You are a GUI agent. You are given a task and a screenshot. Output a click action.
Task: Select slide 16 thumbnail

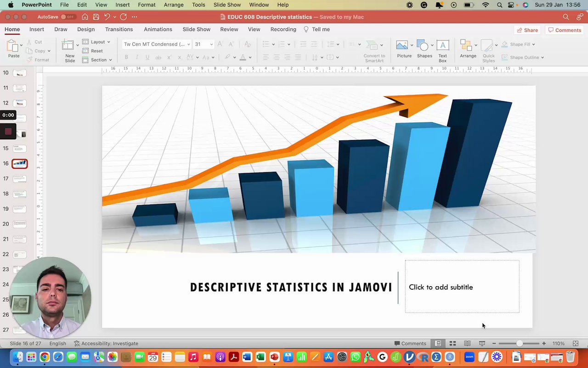tap(19, 163)
